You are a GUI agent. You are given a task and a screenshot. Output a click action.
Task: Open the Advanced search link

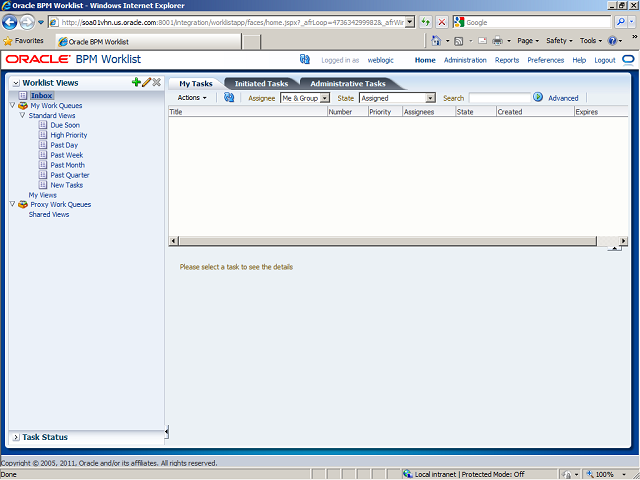click(563, 98)
